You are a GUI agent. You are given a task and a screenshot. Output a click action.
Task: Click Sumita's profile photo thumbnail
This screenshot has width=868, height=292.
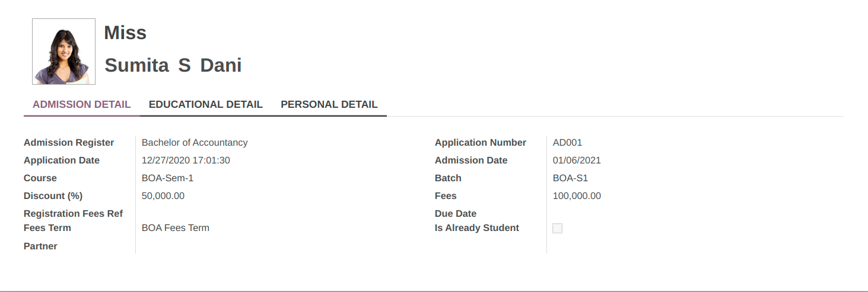(63, 52)
